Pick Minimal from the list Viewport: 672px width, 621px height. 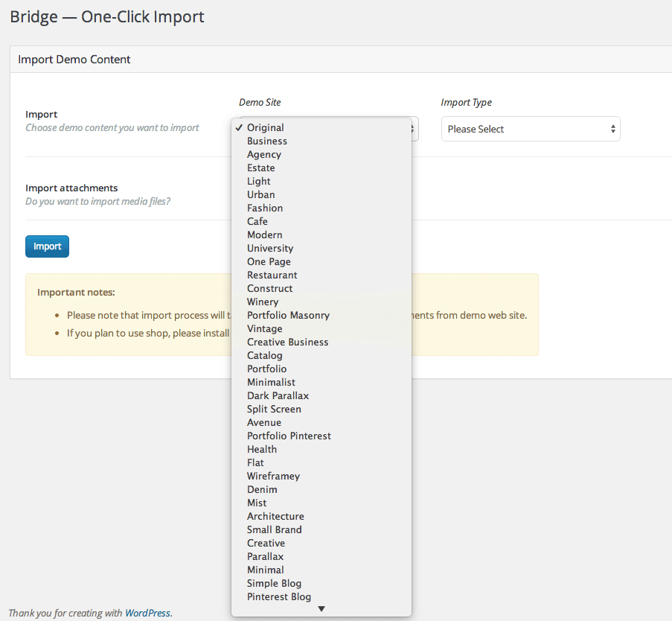pos(321,570)
